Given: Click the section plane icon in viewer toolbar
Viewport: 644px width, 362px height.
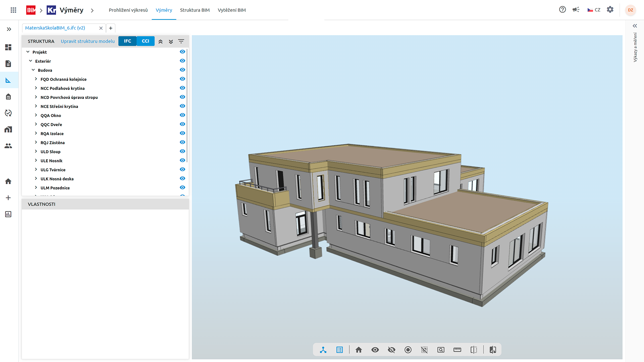Looking at the screenshot, I should pos(474,350).
